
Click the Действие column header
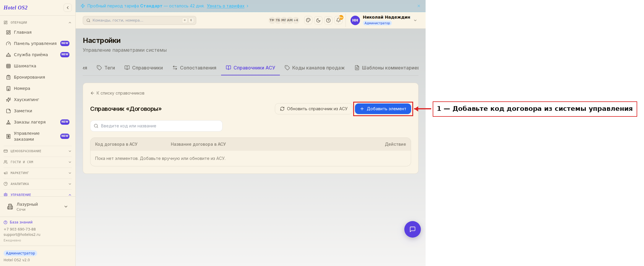coord(395,144)
